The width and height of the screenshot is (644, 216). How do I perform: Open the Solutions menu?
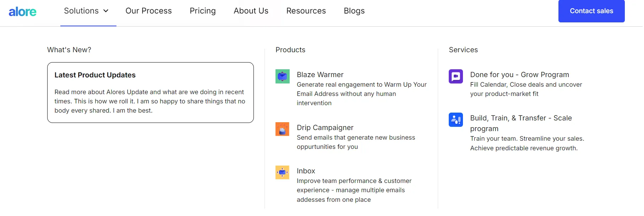(x=81, y=11)
